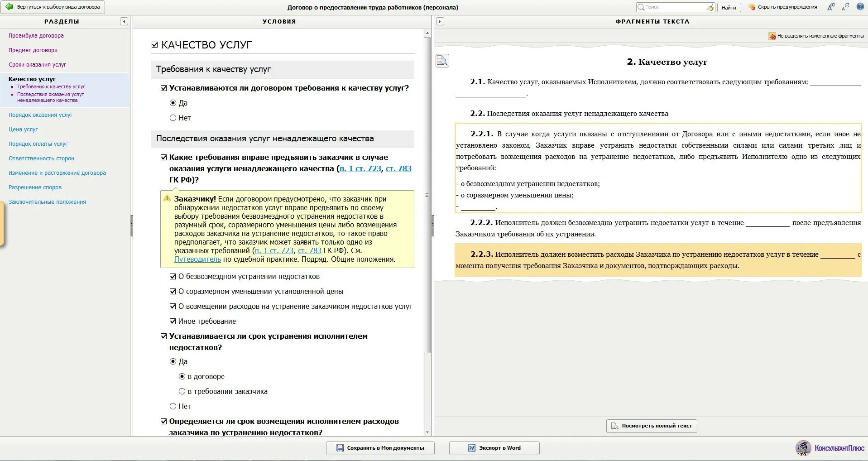Open Преамбула договора section

(36, 36)
